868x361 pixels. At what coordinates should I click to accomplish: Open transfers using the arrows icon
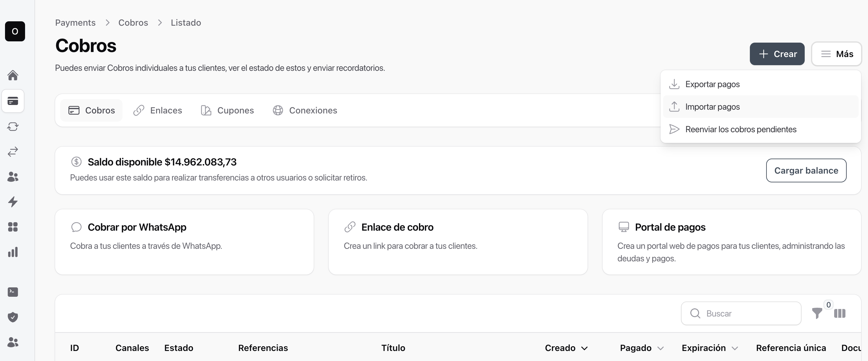click(13, 152)
